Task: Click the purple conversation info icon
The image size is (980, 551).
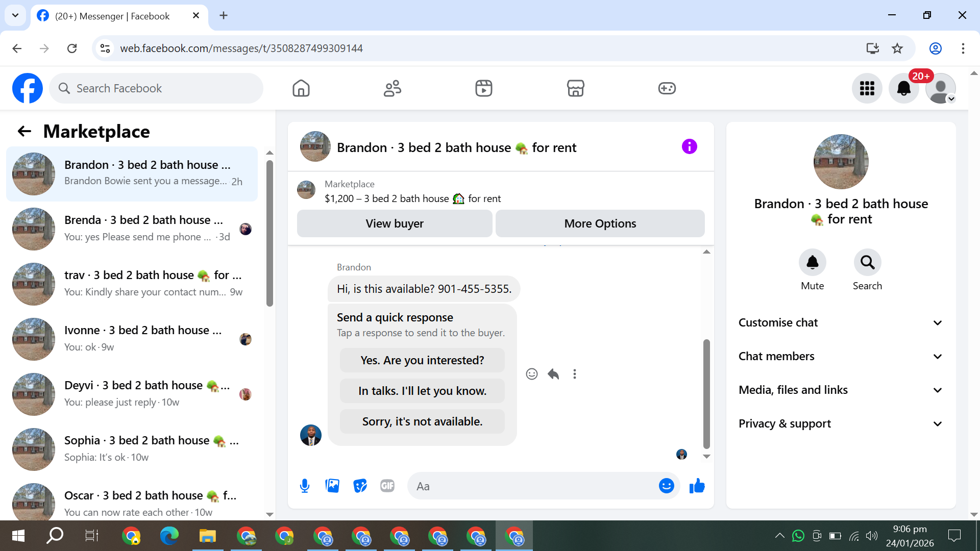Action: (689, 147)
